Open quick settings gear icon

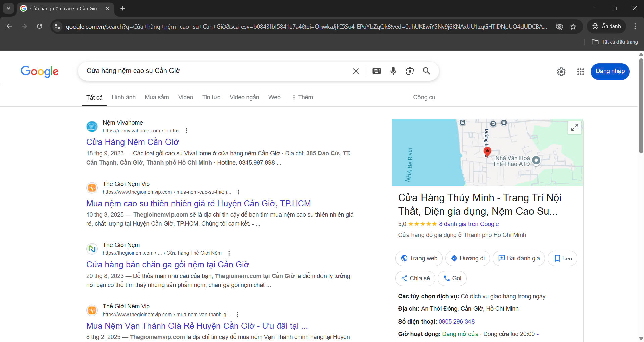click(x=561, y=71)
